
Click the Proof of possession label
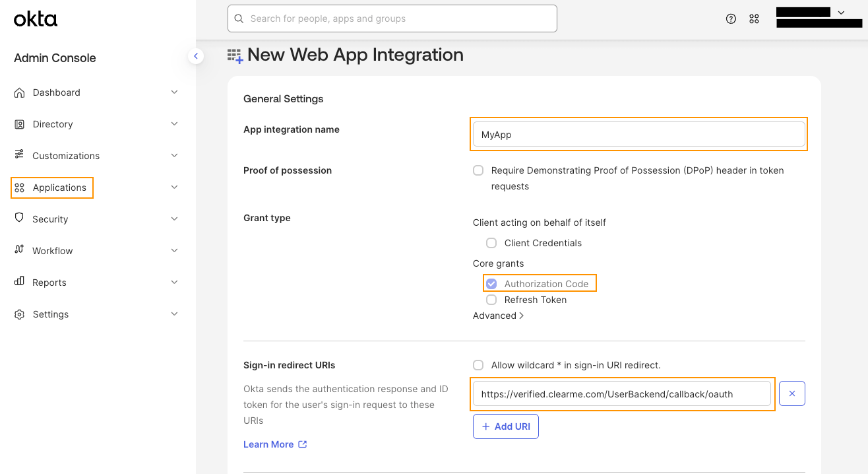pyautogui.click(x=288, y=170)
